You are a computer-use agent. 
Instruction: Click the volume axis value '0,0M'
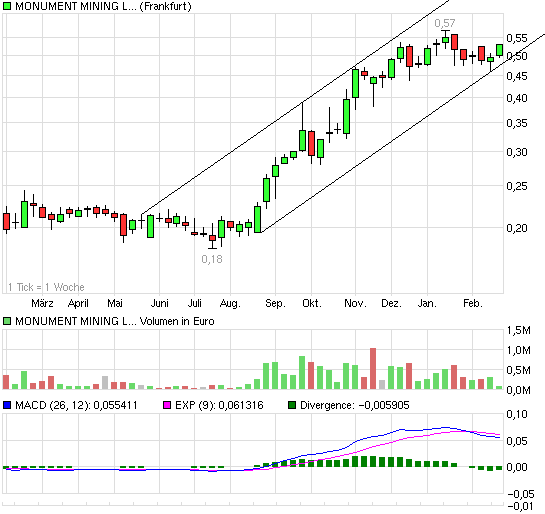click(519, 390)
